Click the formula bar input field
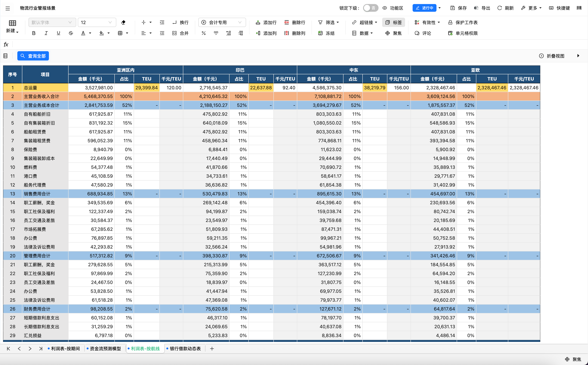The width and height of the screenshot is (588, 365). [290, 44]
